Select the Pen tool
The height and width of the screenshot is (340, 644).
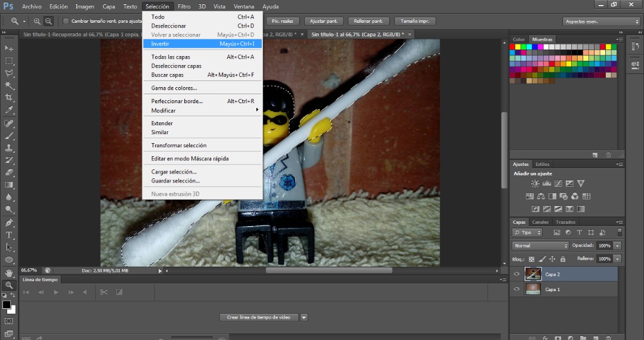pos(8,223)
